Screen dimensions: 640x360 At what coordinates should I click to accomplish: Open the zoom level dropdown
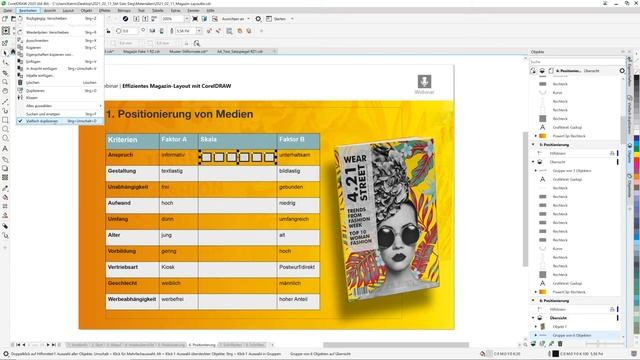[187, 19]
